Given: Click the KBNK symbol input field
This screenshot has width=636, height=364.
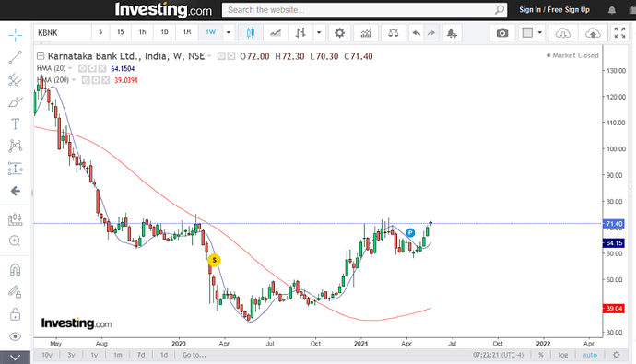Looking at the screenshot, I should click(63, 33).
